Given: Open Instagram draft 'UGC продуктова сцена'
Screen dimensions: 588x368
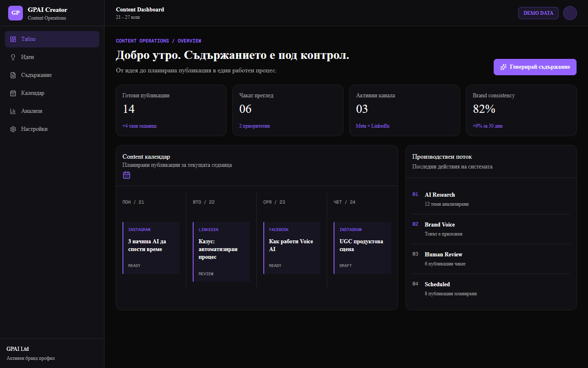Looking at the screenshot, I should [362, 248].
